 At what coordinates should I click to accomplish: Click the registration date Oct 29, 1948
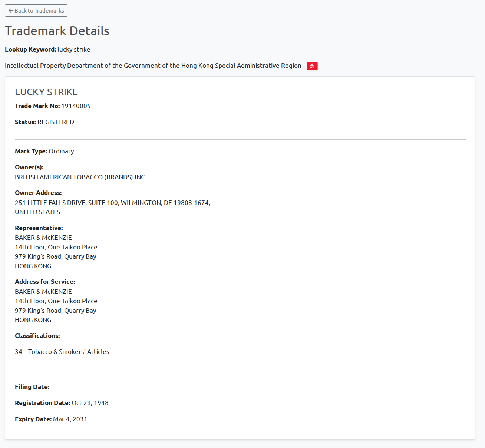[x=90, y=403]
